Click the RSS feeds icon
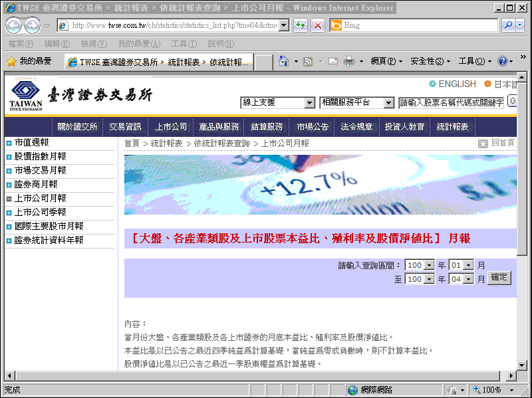The image size is (532, 398). pos(308,61)
